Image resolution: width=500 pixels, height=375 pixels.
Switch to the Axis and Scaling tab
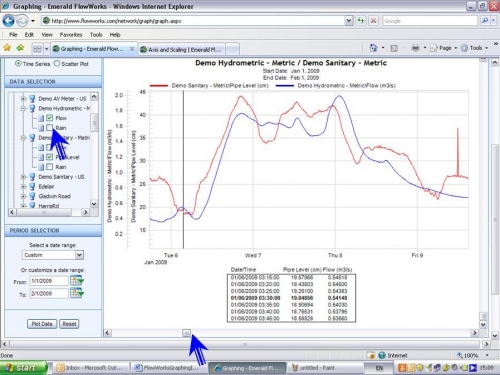click(182, 50)
